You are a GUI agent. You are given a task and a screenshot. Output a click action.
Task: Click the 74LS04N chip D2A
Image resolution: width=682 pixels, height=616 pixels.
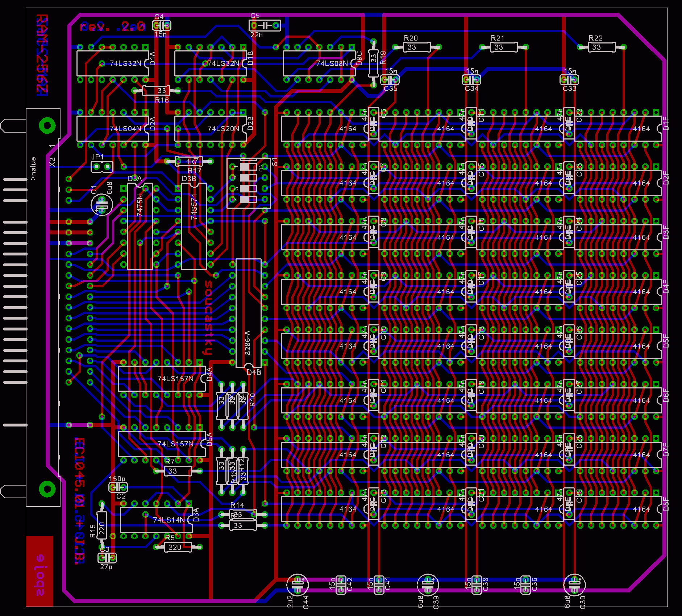coord(113,129)
